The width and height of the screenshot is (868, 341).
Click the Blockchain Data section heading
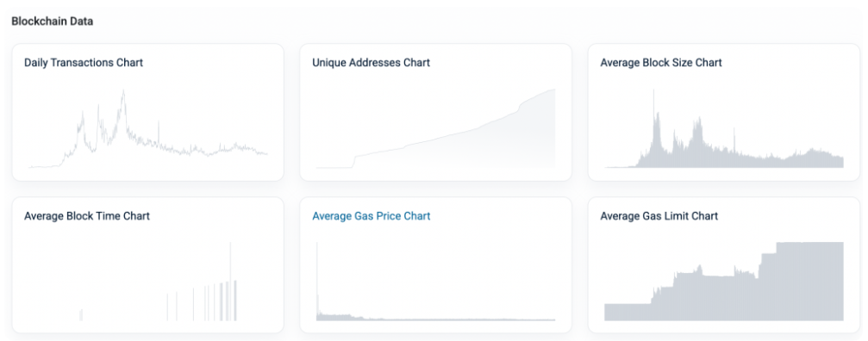[52, 22]
